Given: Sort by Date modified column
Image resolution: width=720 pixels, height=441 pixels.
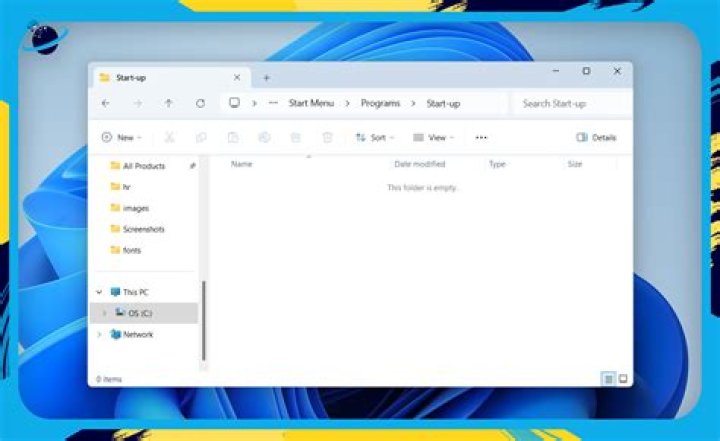Looking at the screenshot, I should 420,164.
